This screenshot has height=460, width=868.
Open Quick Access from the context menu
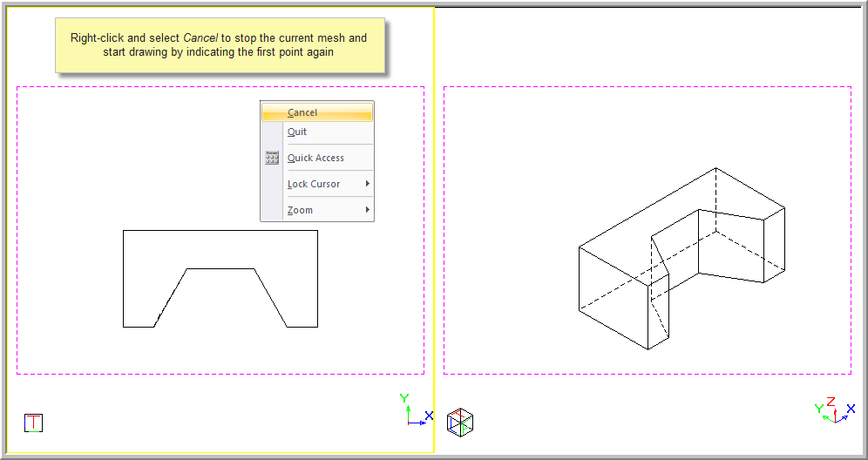[x=315, y=158]
